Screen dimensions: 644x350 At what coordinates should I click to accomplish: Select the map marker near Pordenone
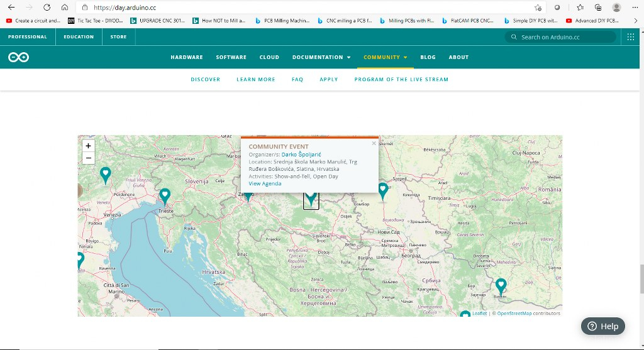click(106, 175)
